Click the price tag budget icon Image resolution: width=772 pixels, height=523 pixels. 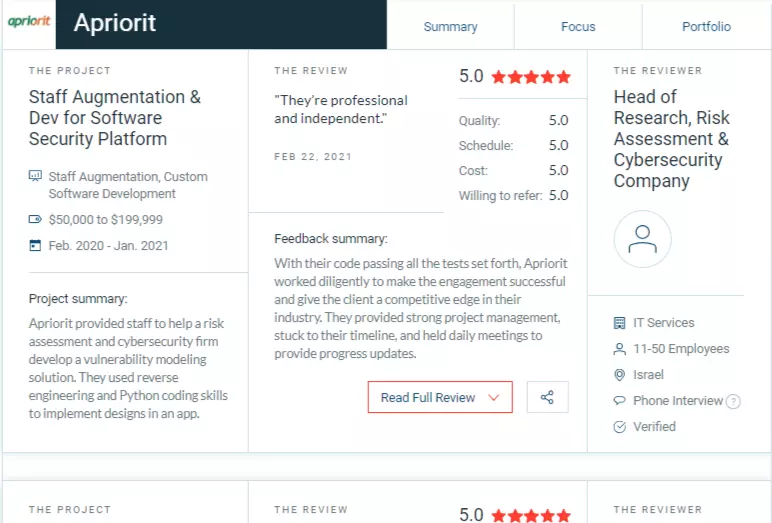(35, 219)
